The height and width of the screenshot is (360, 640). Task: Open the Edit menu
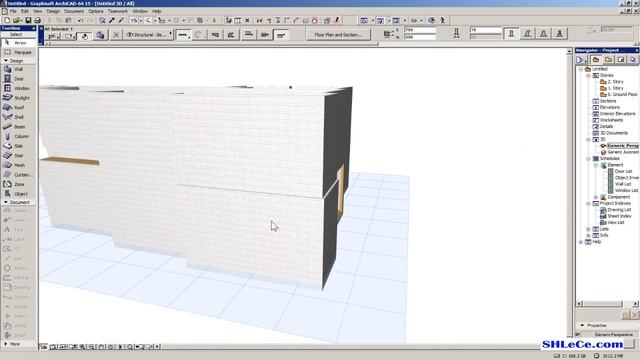click(25, 11)
